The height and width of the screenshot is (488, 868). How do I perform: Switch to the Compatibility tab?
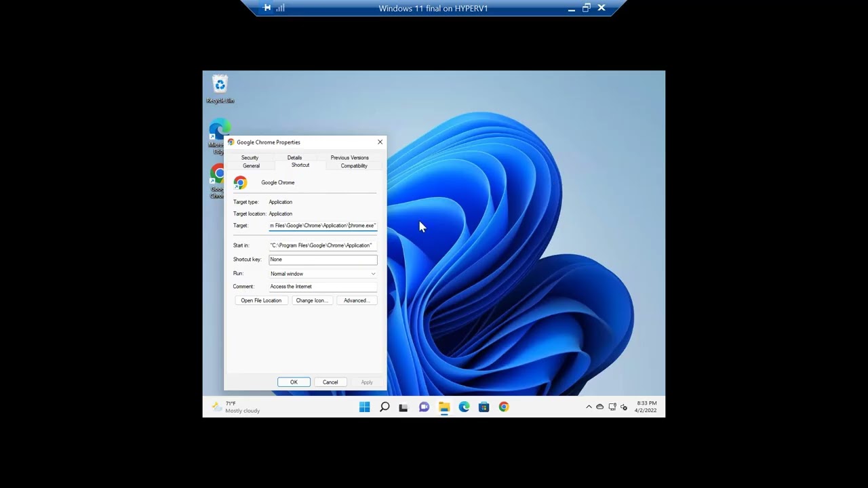click(x=354, y=166)
